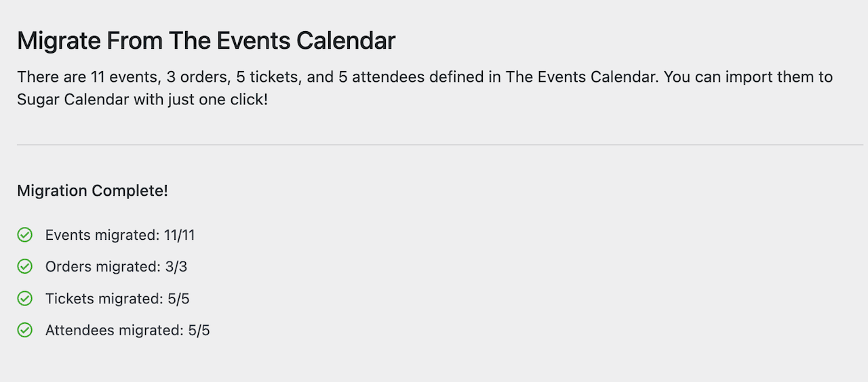Image resolution: width=868 pixels, height=382 pixels.
Task: Select the "Events migrated" status label
Action: pos(102,235)
